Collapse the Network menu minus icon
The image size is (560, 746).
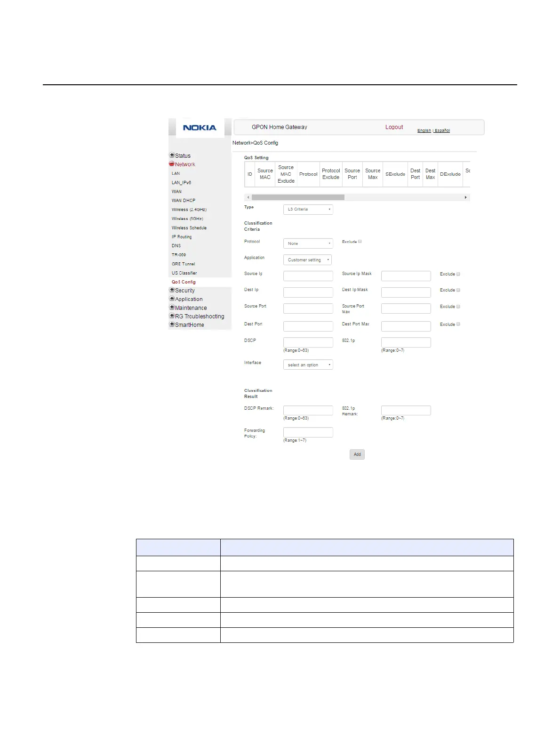(x=172, y=164)
